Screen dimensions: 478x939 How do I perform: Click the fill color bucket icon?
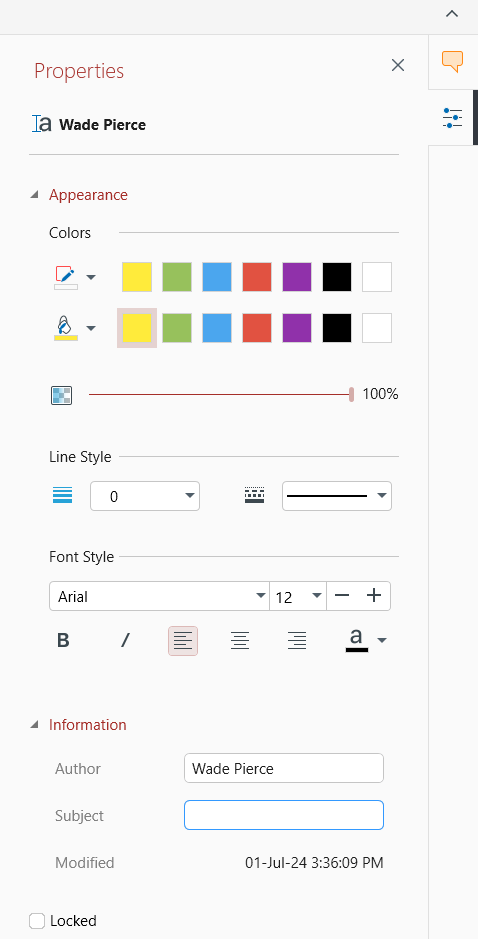coord(66,328)
